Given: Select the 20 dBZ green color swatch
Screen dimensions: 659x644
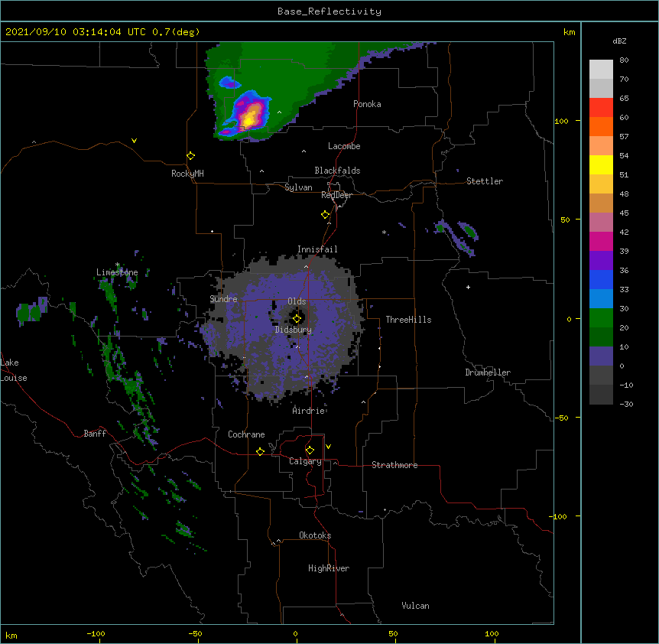Looking at the screenshot, I should click(601, 318).
